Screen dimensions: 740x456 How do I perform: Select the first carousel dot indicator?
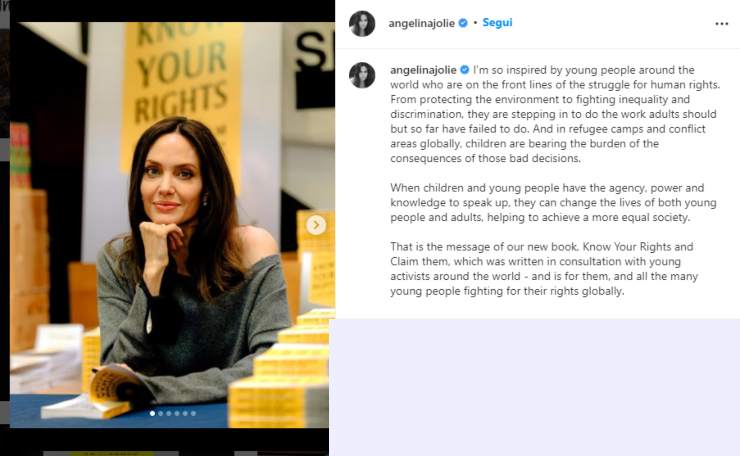click(152, 414)
